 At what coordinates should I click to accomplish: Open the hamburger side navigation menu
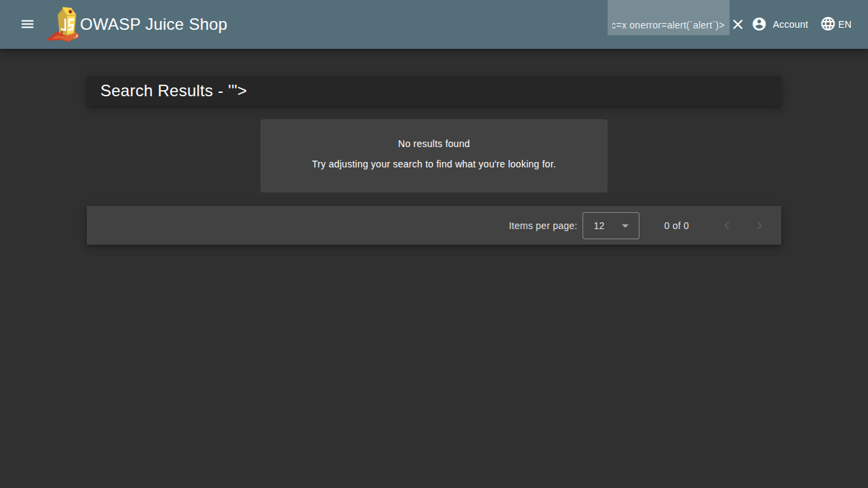pos(27,24)
